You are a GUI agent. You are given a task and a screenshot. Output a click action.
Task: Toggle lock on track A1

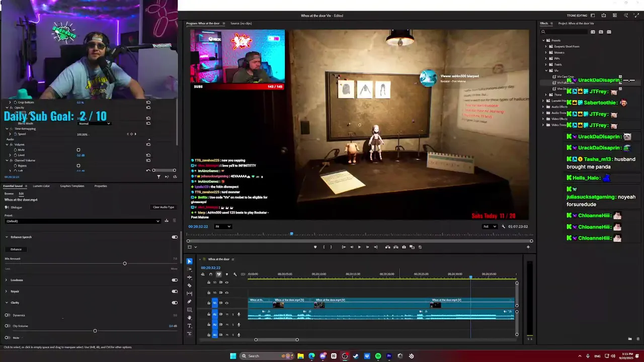coord(208,314)
